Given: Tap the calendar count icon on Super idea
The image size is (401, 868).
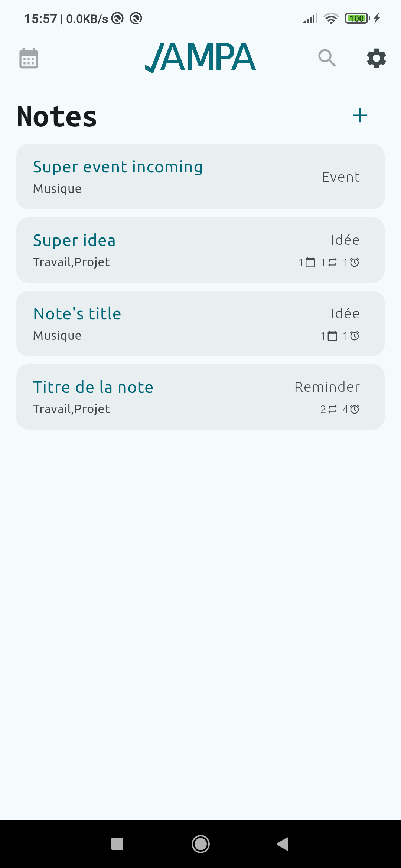Looking at the screenshot, I should pyautogui.click(x=310, y=263).
